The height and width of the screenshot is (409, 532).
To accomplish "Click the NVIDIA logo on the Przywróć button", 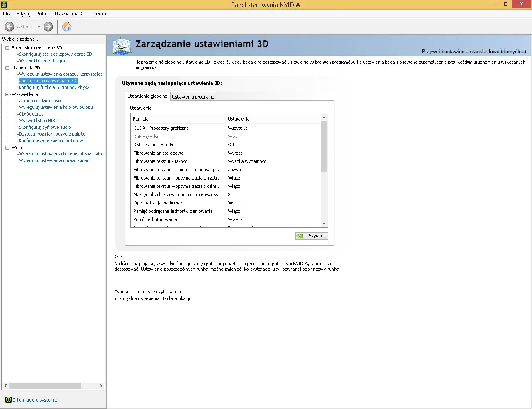I will click(300, 236).
